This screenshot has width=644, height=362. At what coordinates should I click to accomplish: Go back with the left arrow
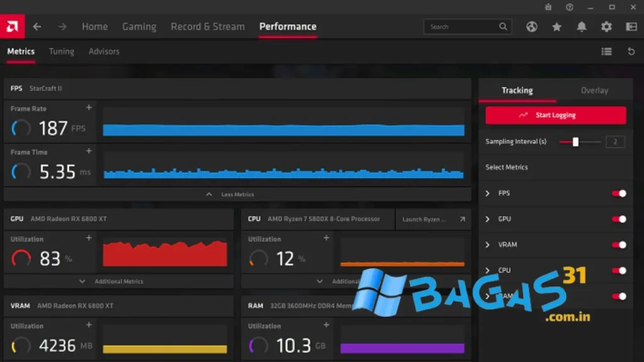pos(37,26)
